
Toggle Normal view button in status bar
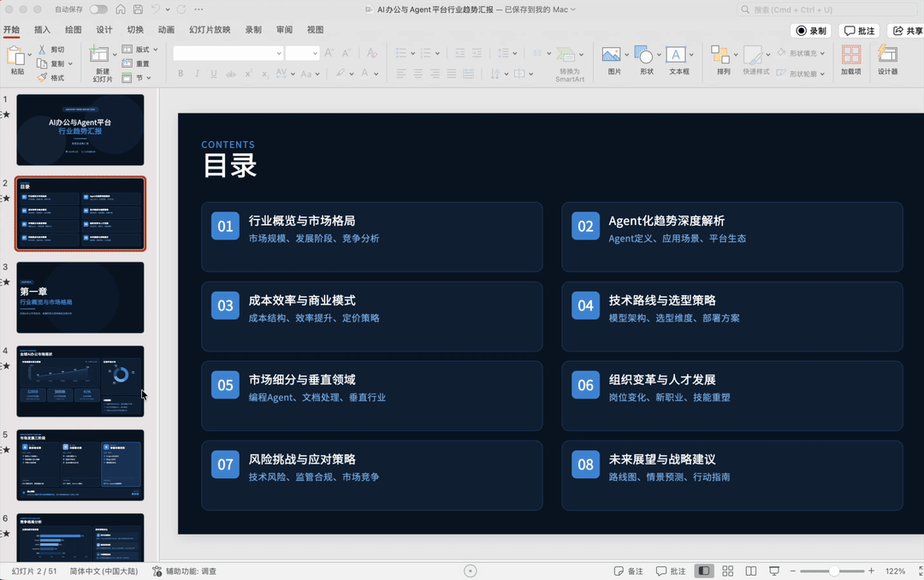click(x=703, y=571)
